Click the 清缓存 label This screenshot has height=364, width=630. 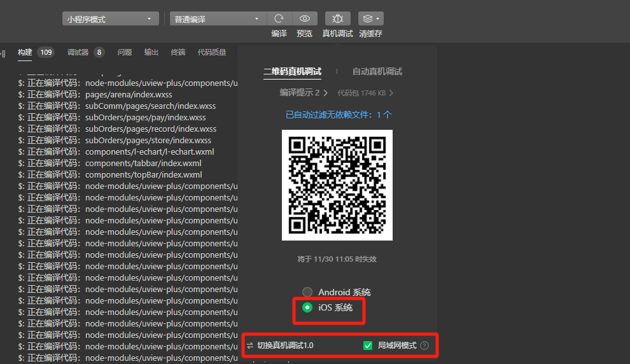tap(370, 34)
